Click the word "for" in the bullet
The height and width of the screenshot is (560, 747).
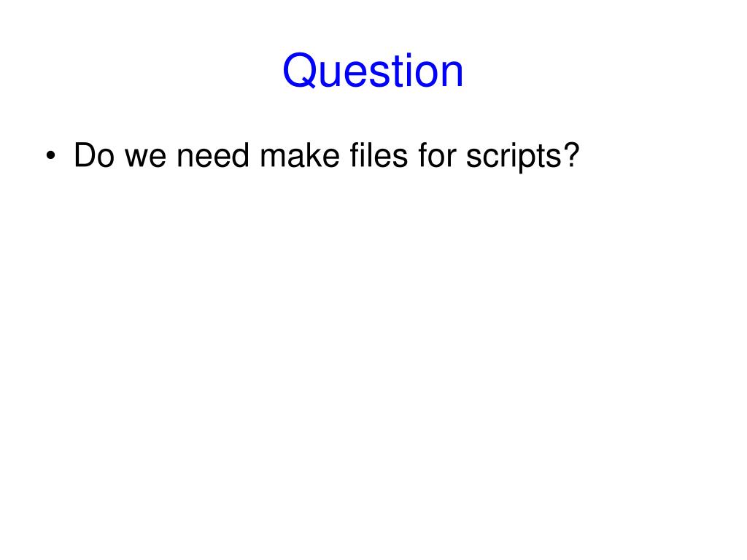point(438,155)
